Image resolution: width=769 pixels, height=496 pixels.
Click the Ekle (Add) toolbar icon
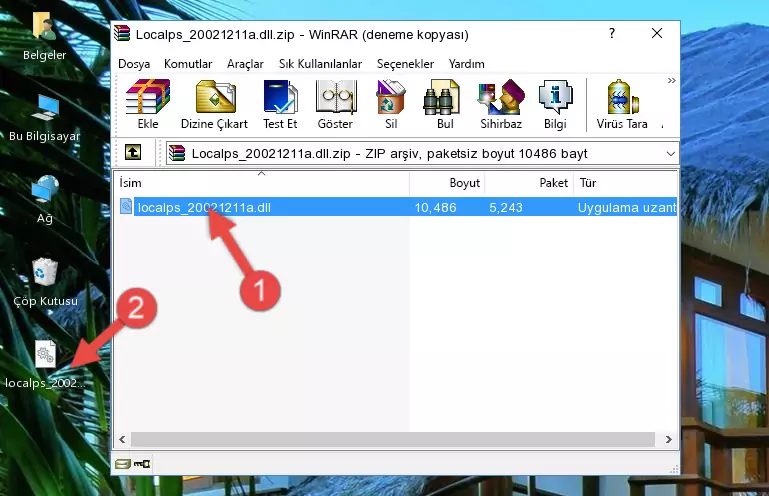[x=148, y=104]
